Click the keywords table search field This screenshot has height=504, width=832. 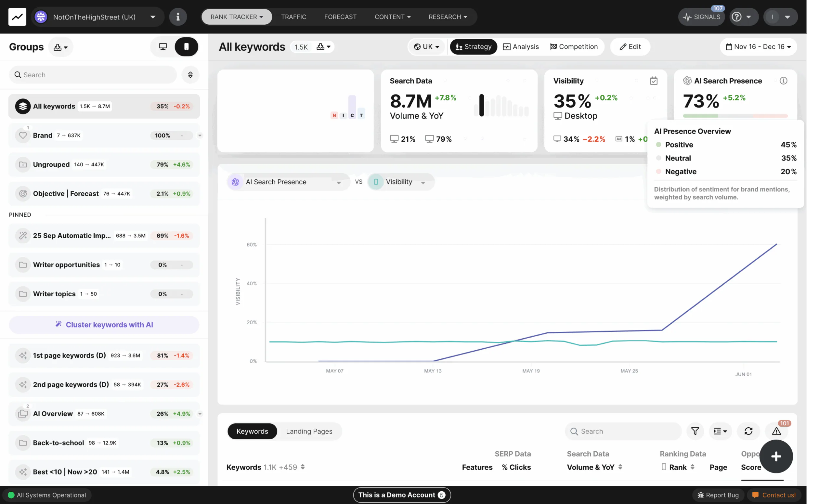623,431
